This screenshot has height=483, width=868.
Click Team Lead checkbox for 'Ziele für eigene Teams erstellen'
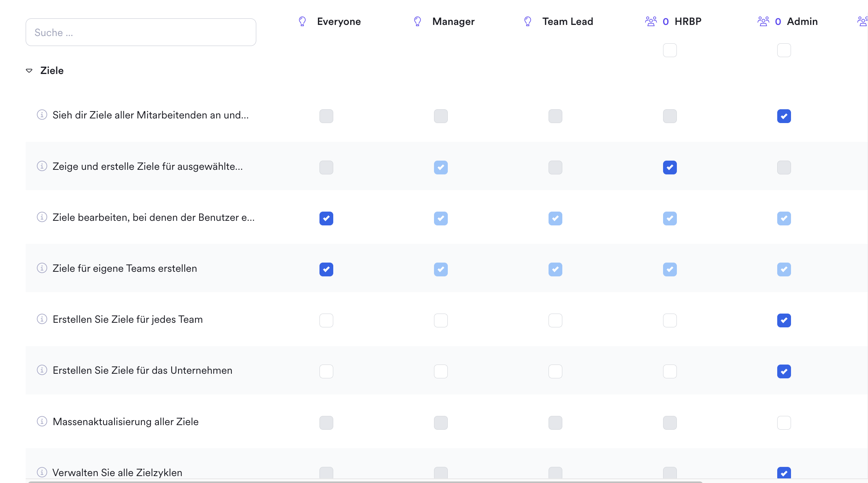(x=555, y=269)
